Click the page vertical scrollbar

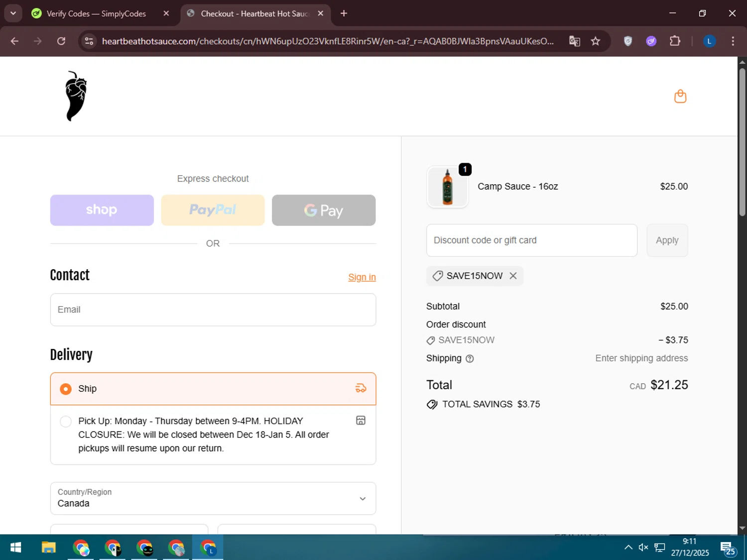[742, 142]
